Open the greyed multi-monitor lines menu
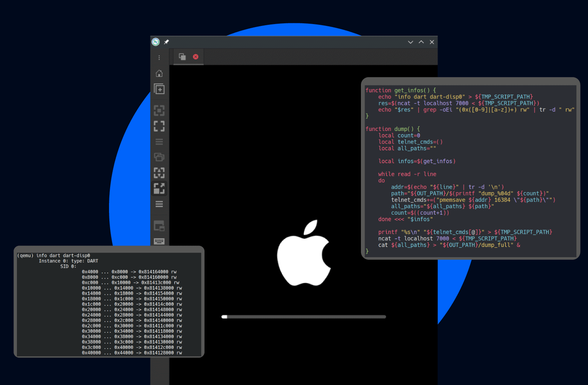Screen dimensions: 588x385 click(x=159, y=142)
